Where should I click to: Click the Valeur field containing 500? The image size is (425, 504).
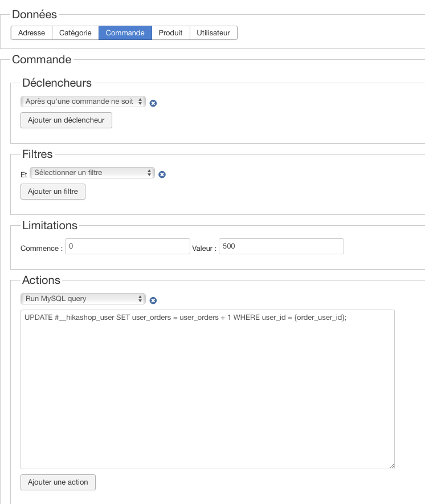(x=281, y=246)
